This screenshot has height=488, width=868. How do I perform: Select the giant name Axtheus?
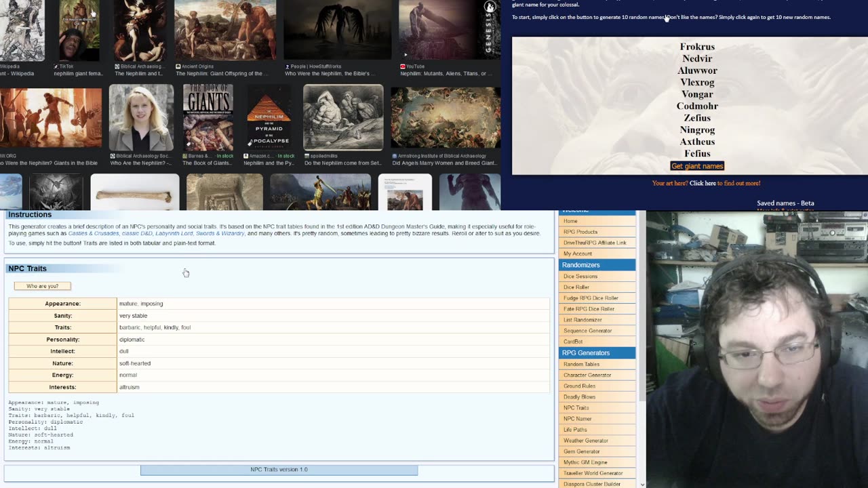coord(697,142)
